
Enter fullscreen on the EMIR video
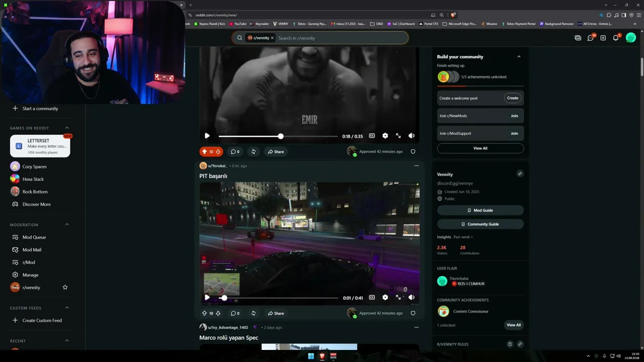pyautogui.click(x=398, y=136)
